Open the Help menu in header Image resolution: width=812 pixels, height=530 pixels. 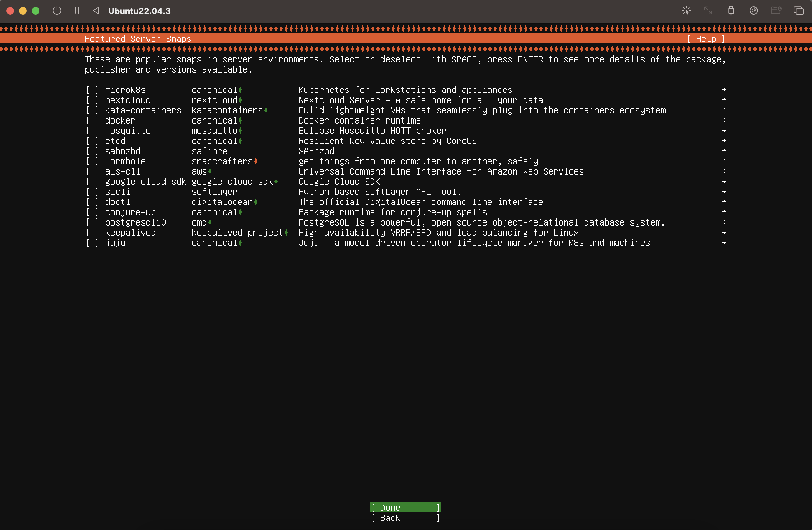pyautogui.click(x=706, y=39)
